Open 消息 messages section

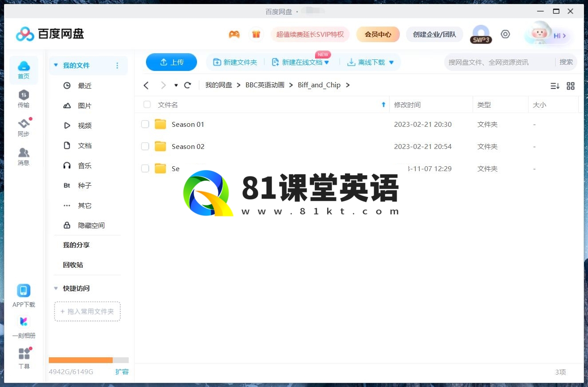click(x=24, y=156)
